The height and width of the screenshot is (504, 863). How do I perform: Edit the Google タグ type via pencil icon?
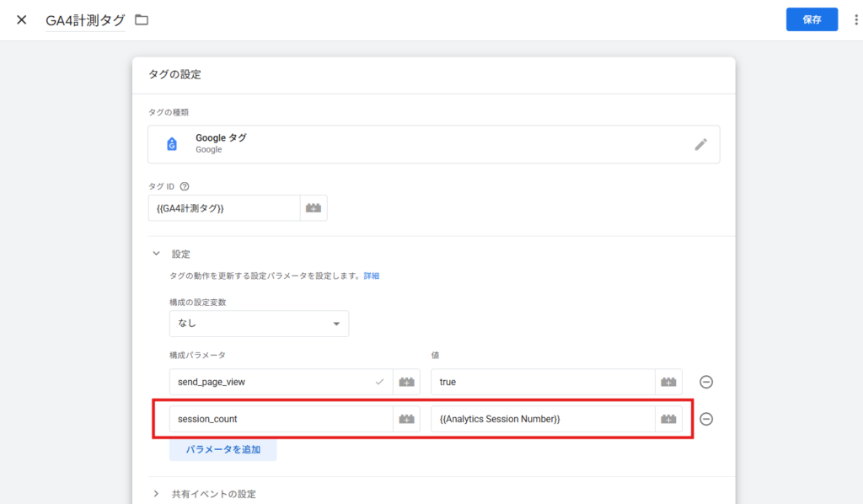702,144
